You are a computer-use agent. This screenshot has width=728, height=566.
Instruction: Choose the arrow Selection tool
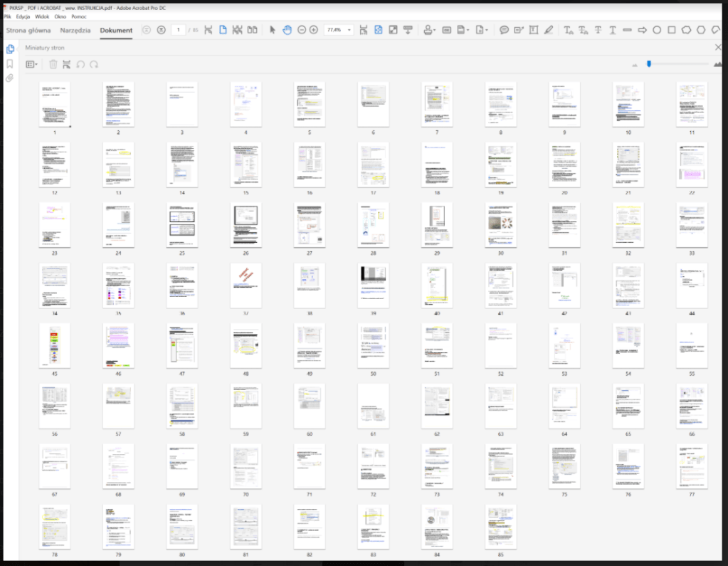(273, 30)
